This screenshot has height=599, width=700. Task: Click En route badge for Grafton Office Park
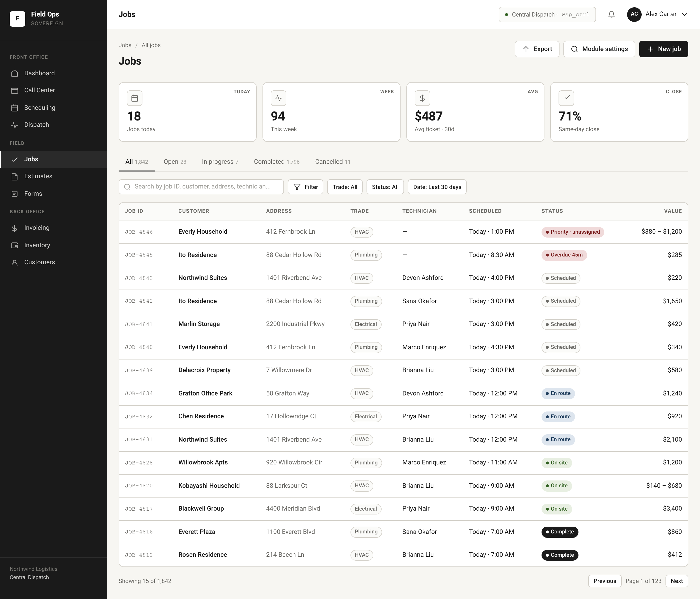coord(558,393)
